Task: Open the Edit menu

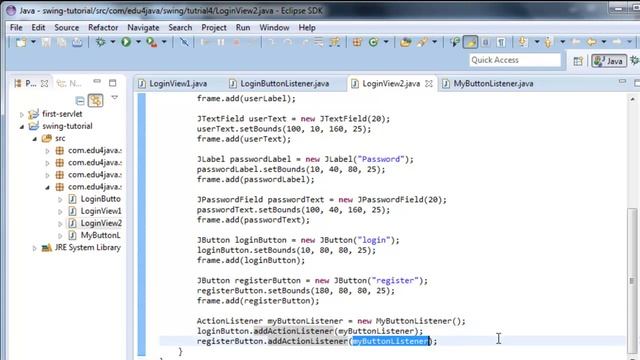Action: [x=38, y=27]
